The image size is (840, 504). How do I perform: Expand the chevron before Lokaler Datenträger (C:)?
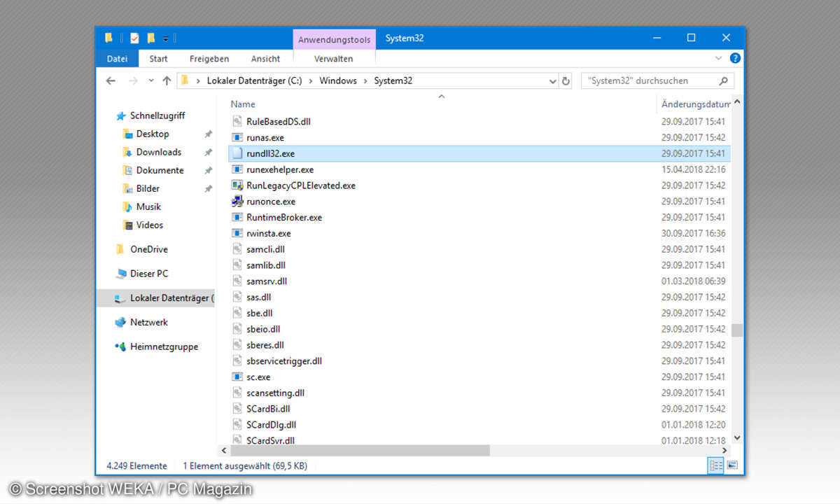[x=198, y=80]
